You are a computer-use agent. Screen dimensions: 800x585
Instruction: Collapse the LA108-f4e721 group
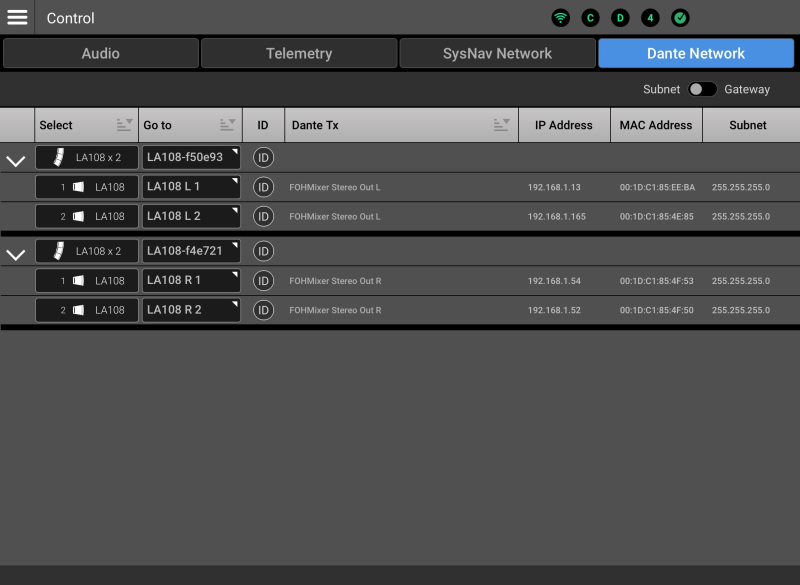[16, 254]
